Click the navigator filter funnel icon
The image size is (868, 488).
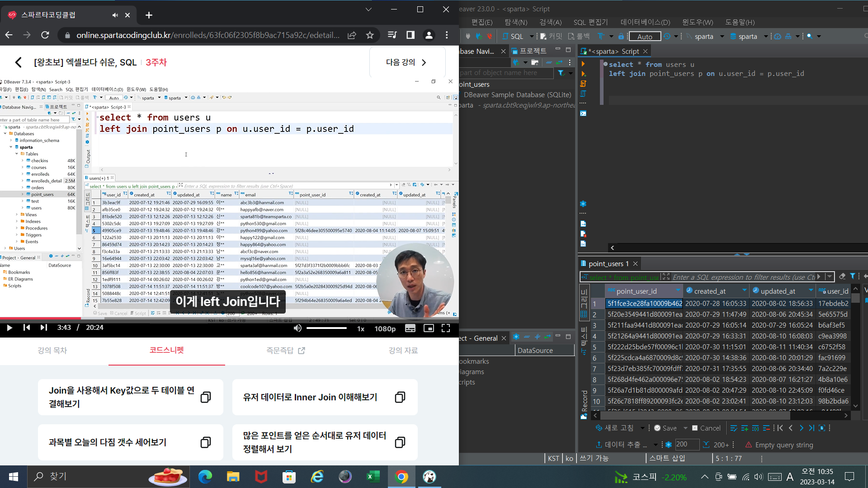pyautogui.click(x=561, y=73)
